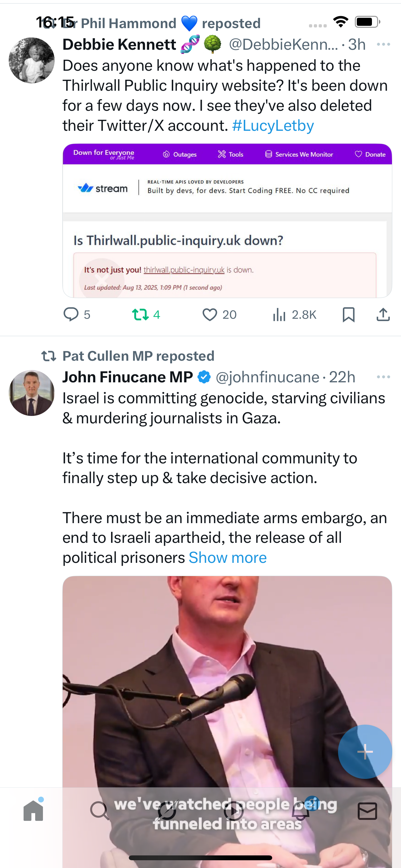Go to Home tab
This screenshot has width=401, height=868.
pos(33,811)
